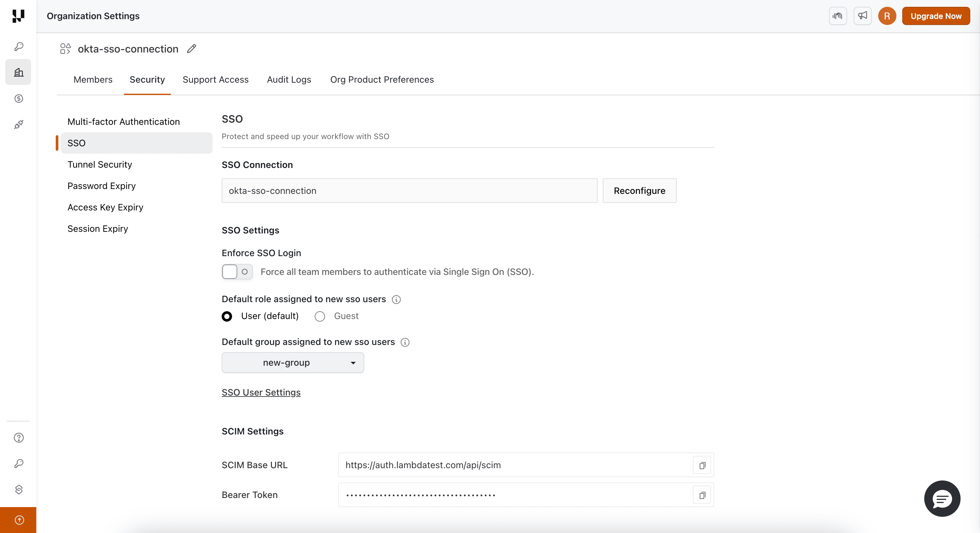
Task: Click the Reconfigure button
Action: [x=639, y=191]
